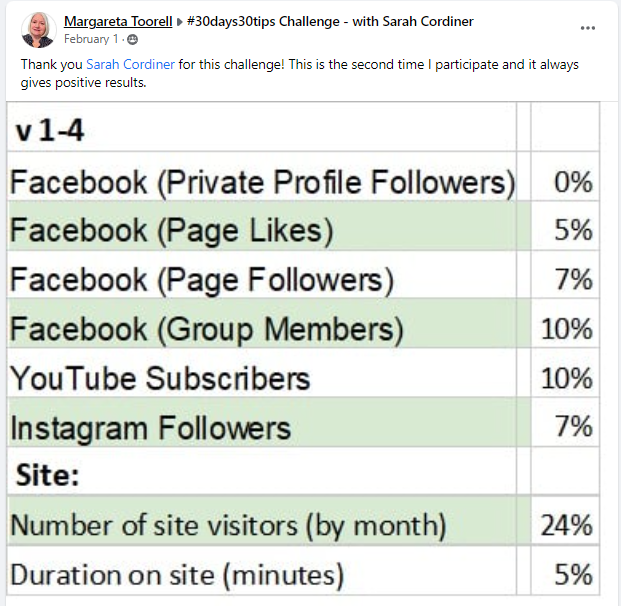
Task: Open Margareta Toorell's profile link
Action: click(x=118, y=21)
